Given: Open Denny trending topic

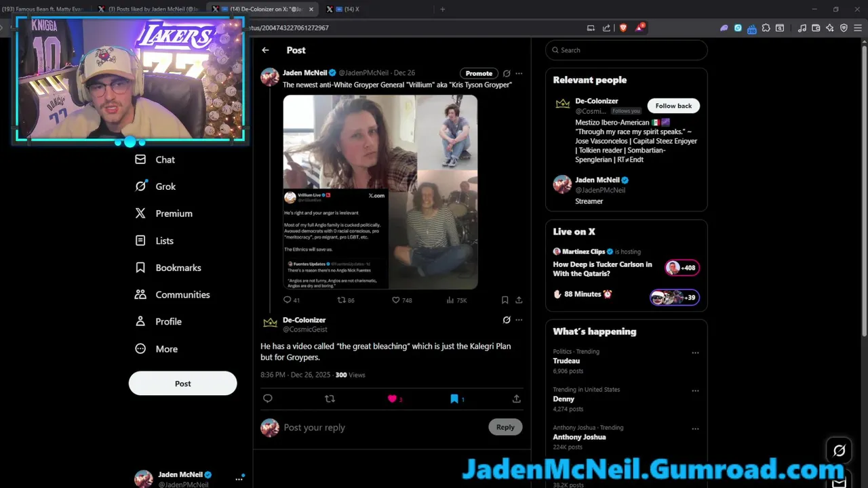Looking at the screenshot, I should pyautogui.click(x=564, y=399).
